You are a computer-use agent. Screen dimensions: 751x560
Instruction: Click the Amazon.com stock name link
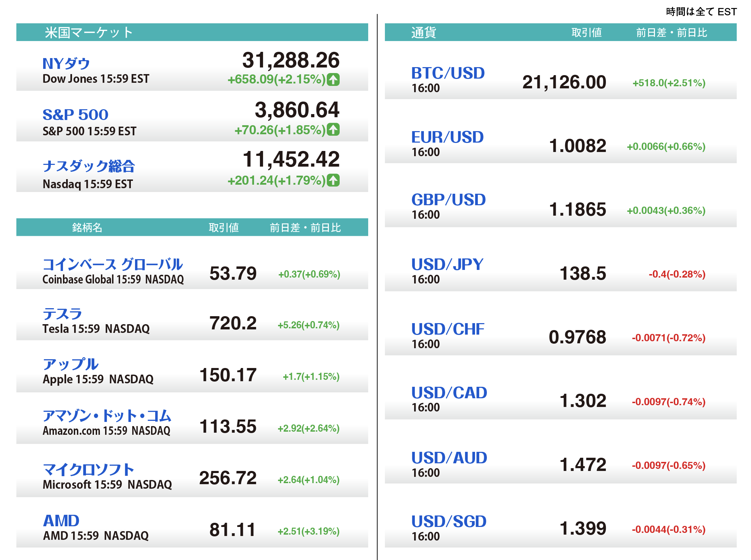click(x=107, y=416)
